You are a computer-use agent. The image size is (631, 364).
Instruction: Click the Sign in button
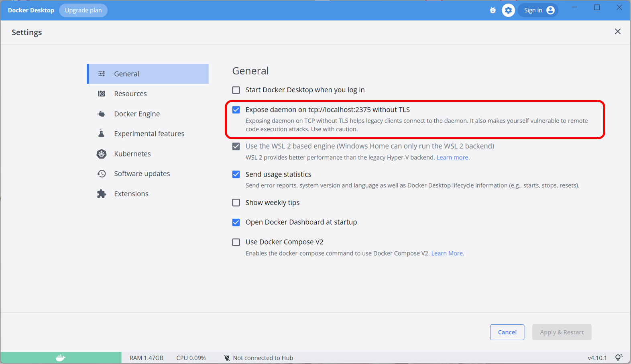tap(538, 10)
